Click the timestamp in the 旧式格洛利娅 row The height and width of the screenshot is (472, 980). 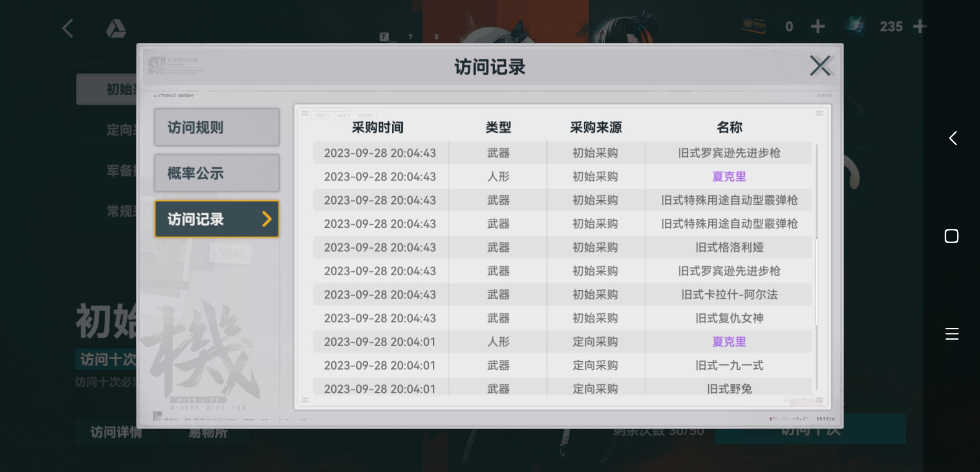click(x=380, y=247)
